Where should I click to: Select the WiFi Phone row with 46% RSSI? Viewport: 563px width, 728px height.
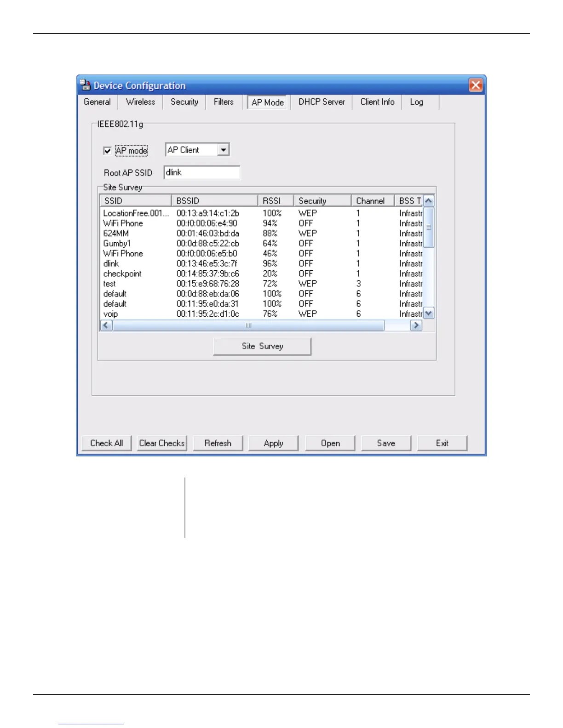click(261, 254)
